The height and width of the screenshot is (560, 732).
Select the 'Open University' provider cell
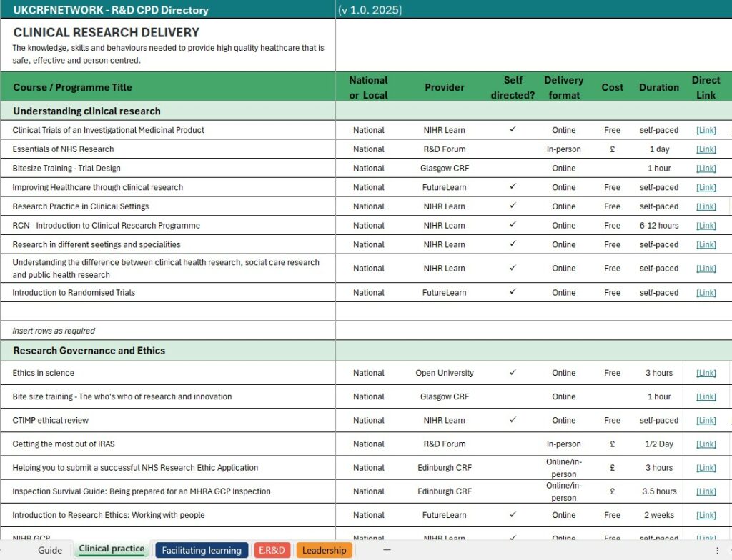[445, 374]
